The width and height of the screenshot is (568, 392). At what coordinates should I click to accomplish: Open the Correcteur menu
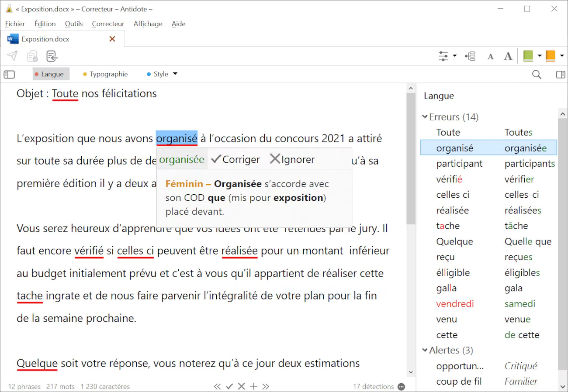(108, 24)
